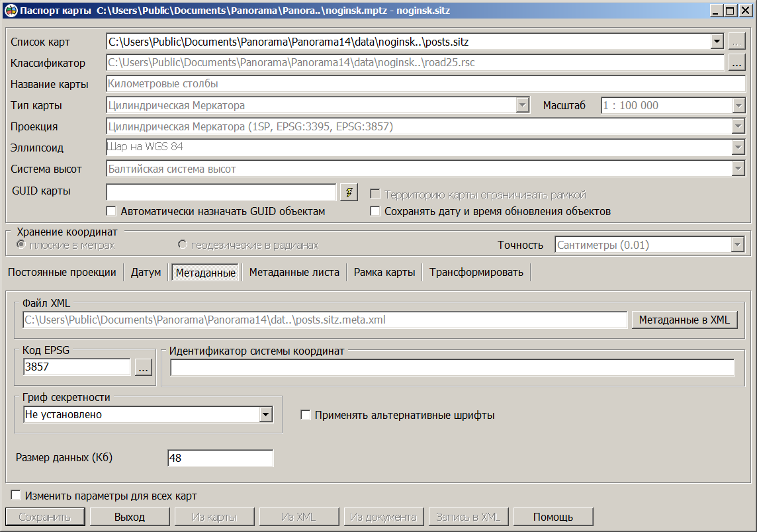Click the GUID generate lightning icon button
Image resolution: width=757 pixels, height=532 pixels.
[349, 192]
